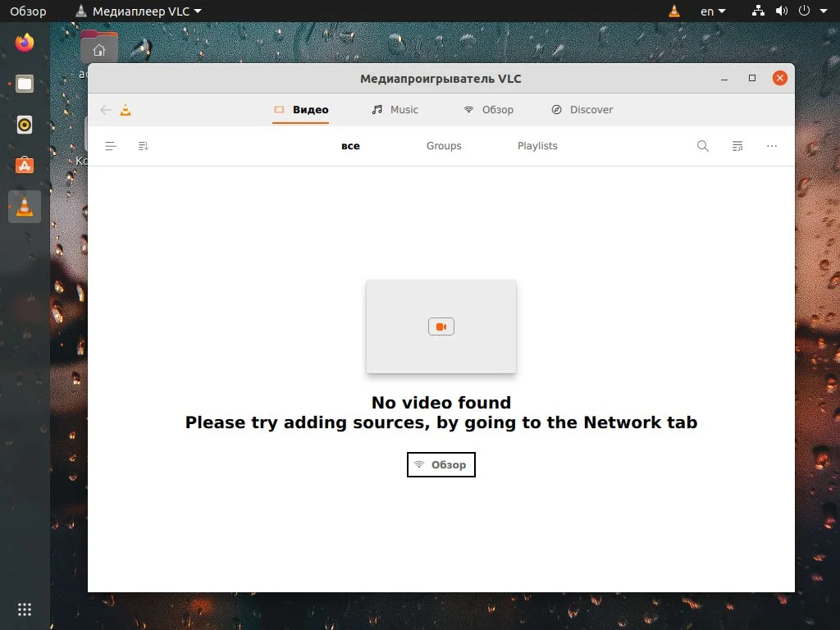The width and height of the screenshot is (840, 630).
Task: Click the sort criteria icon
Action: click(x=110, y=145)
